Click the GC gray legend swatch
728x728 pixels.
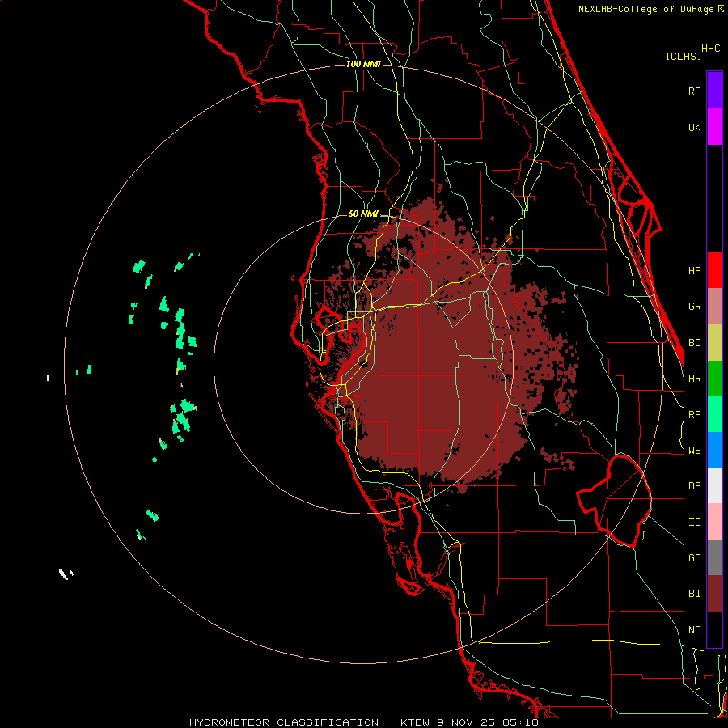tap(714, 557)
